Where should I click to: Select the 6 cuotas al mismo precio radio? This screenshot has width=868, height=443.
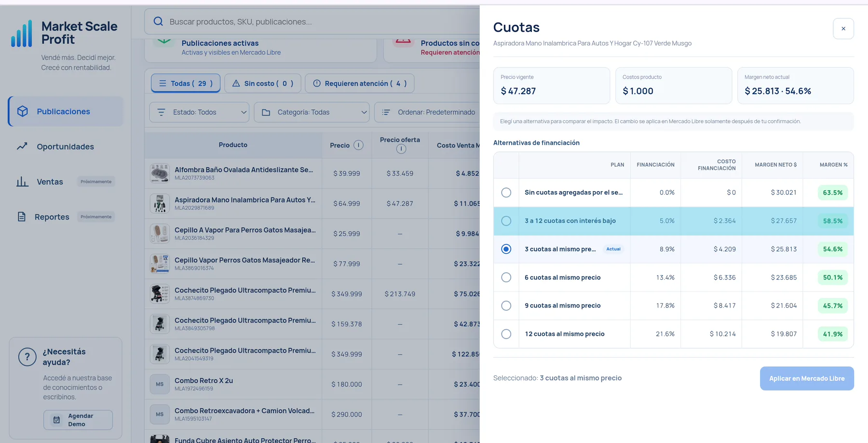tap(506, 277)
